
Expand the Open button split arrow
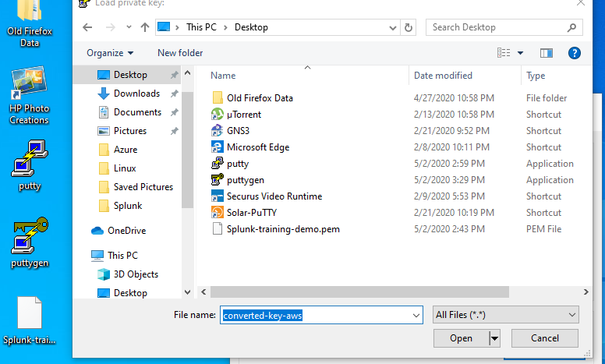(x=494, y=338)
